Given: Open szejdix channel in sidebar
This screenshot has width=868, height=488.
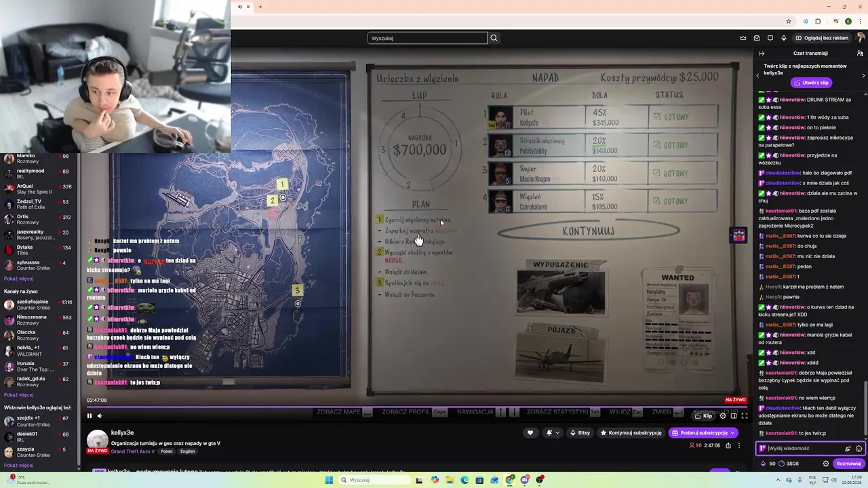Looking at the screenshot, I should coord(40,422).
